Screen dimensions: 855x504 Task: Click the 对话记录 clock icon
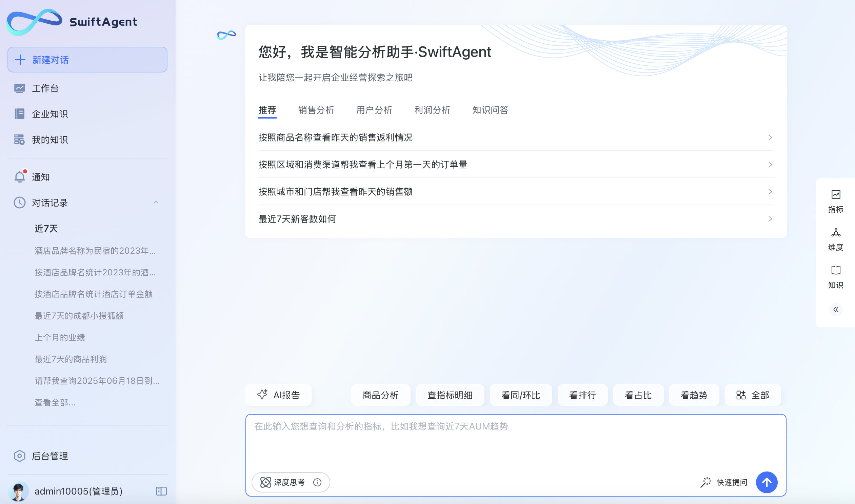click(19, 203)
